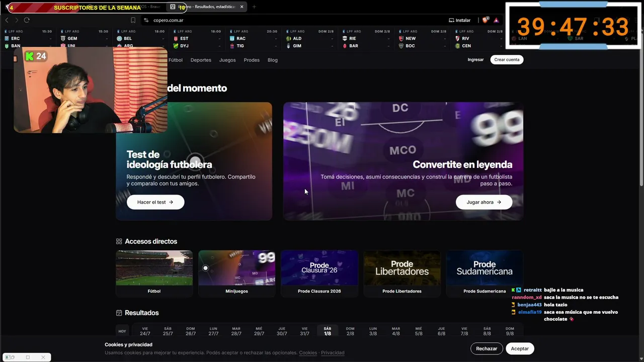
Task: Open the Privacidad policy link
Action: (x=333, y=353)
